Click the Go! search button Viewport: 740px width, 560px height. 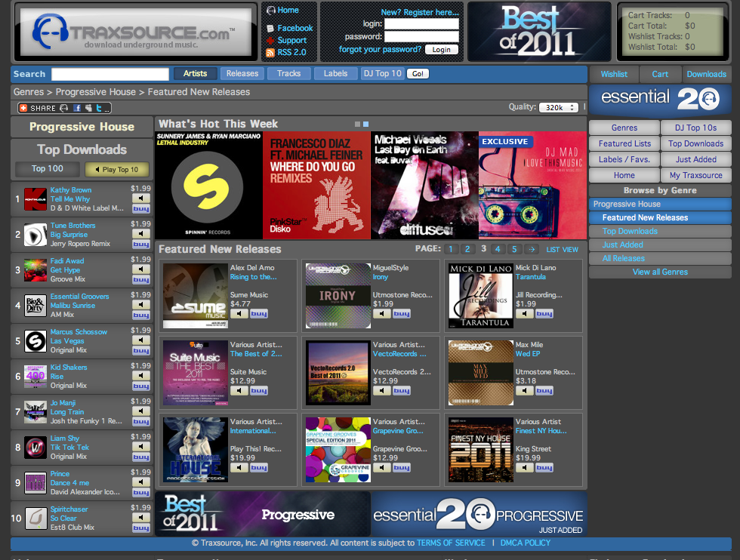point(418,74)
